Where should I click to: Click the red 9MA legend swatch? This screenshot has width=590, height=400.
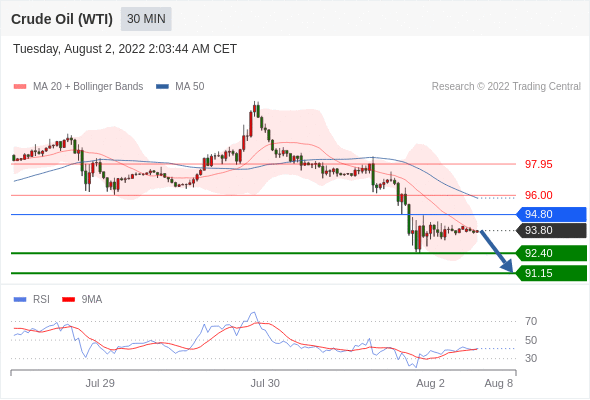click(x=68, y=300)
